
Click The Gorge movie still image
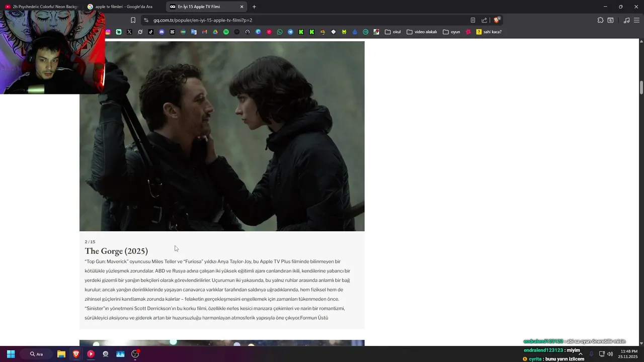[x=222, y=136]
